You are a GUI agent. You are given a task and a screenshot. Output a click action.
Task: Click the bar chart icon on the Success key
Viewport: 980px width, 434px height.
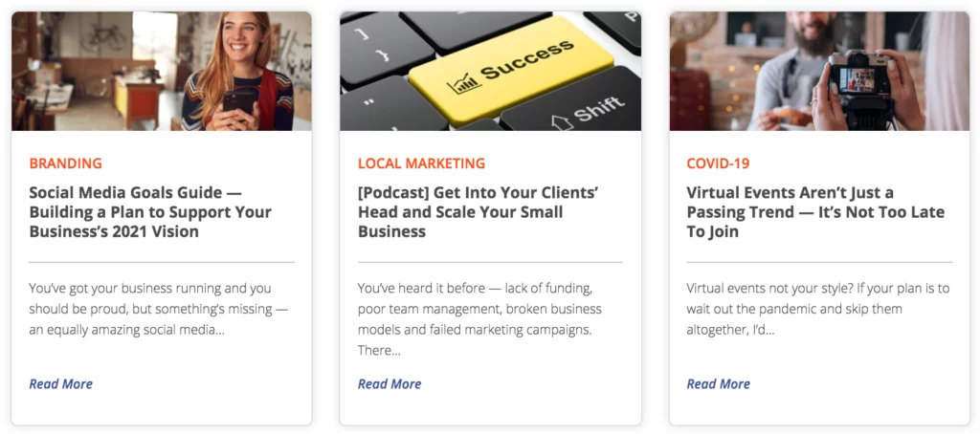click(463, 83)
